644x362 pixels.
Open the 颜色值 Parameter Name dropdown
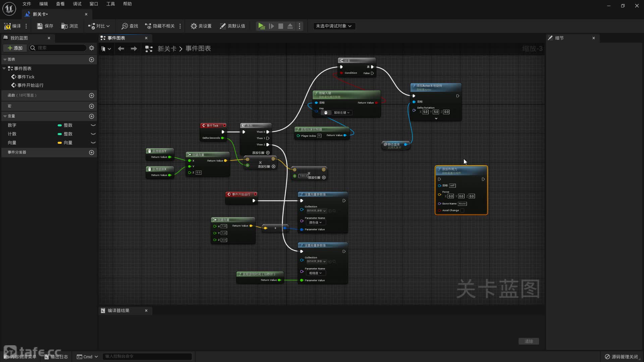click(x=315, y=223)
